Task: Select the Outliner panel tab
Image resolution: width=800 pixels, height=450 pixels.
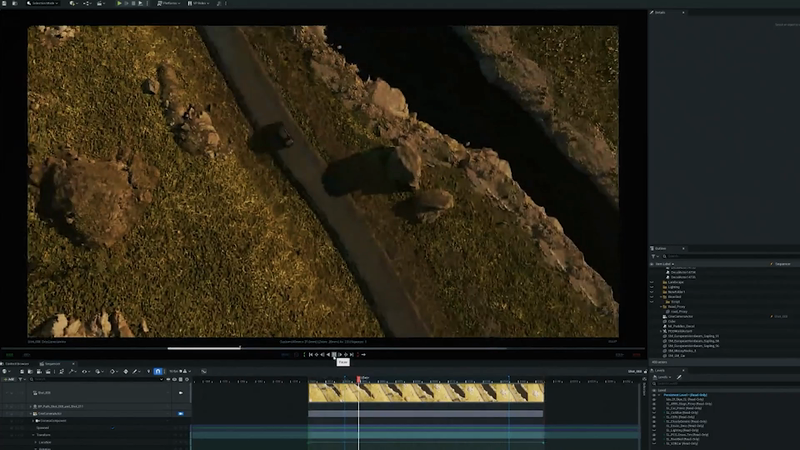Action: coord(662,248)
